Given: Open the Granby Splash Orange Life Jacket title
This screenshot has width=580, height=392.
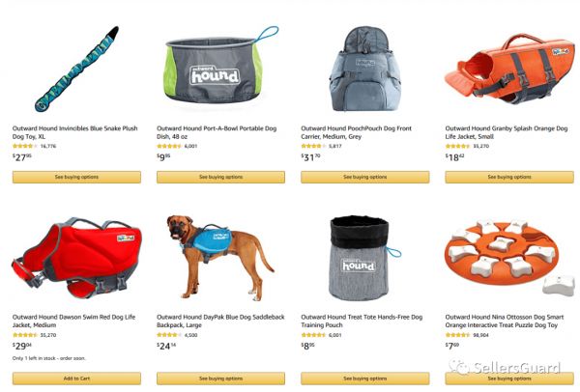Looking at the screenshot, I should click(507, 132).
